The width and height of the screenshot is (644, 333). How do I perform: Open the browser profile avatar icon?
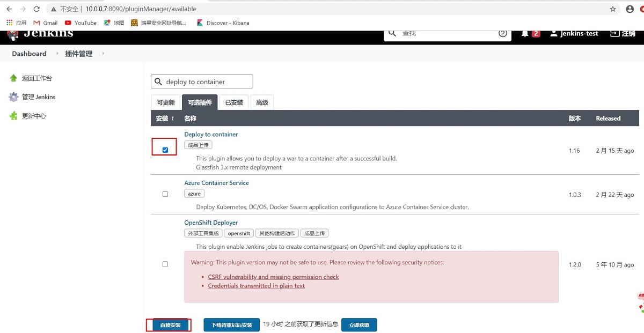tap(630, 9)
